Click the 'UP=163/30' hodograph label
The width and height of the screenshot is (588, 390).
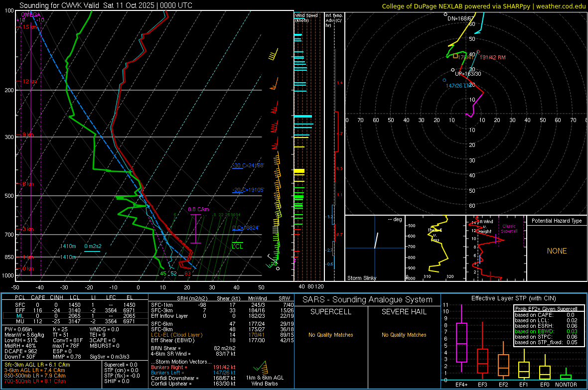468,74
